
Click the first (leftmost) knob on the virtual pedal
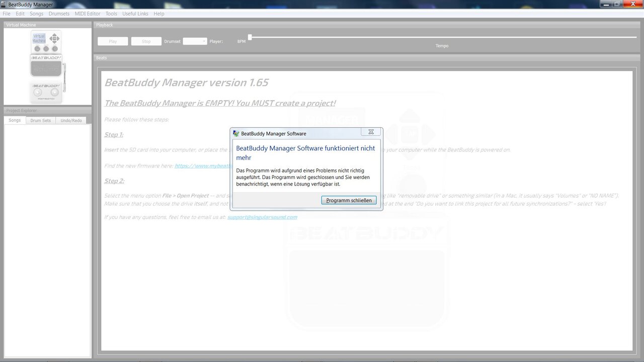[37, 49]
